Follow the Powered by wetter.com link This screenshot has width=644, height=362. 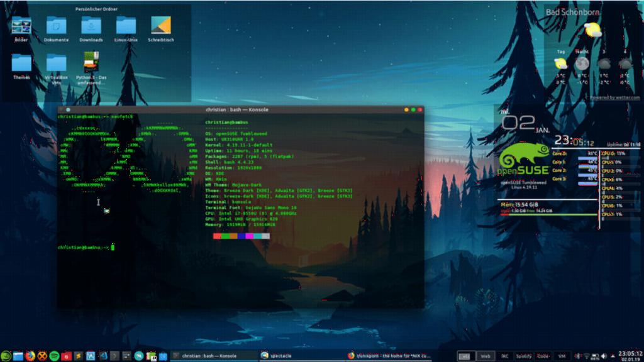(x=614, y=97)
